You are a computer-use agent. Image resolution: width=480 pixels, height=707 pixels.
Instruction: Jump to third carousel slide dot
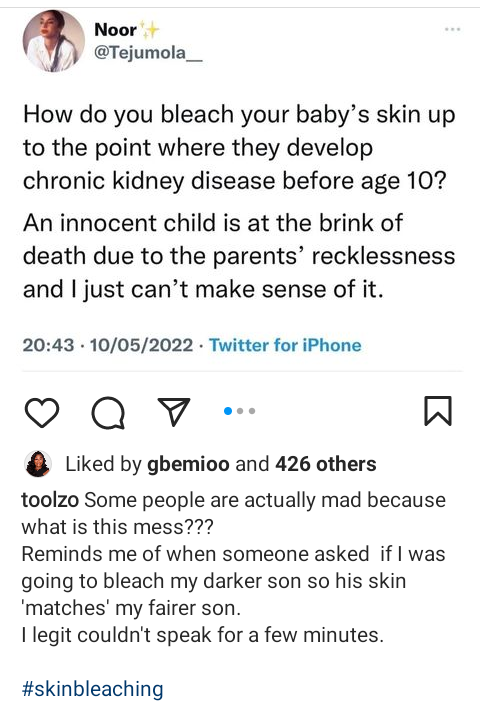pyautogui.click(x=252, y=411)
